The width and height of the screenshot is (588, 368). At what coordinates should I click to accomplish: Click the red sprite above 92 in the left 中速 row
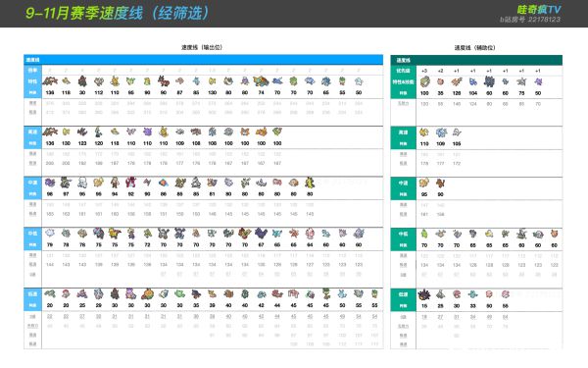click(131, 183)
